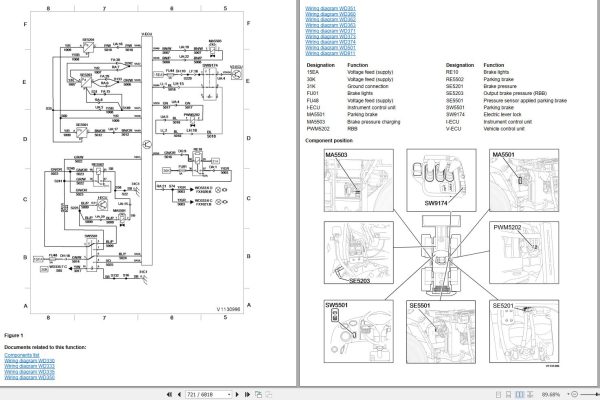This screenshot has width=600, height=400.
Task: Open the Wiring diagram WD911 link
Action: pos(330,53)
